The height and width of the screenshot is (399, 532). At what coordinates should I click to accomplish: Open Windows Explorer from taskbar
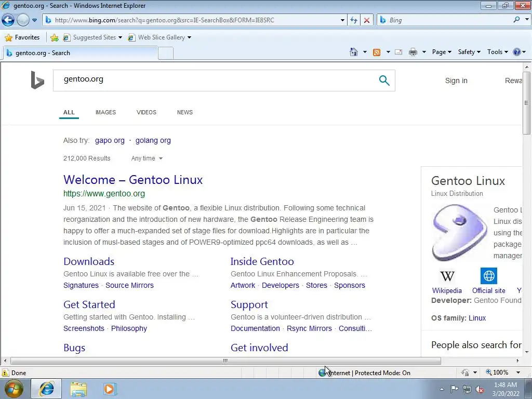78,389
